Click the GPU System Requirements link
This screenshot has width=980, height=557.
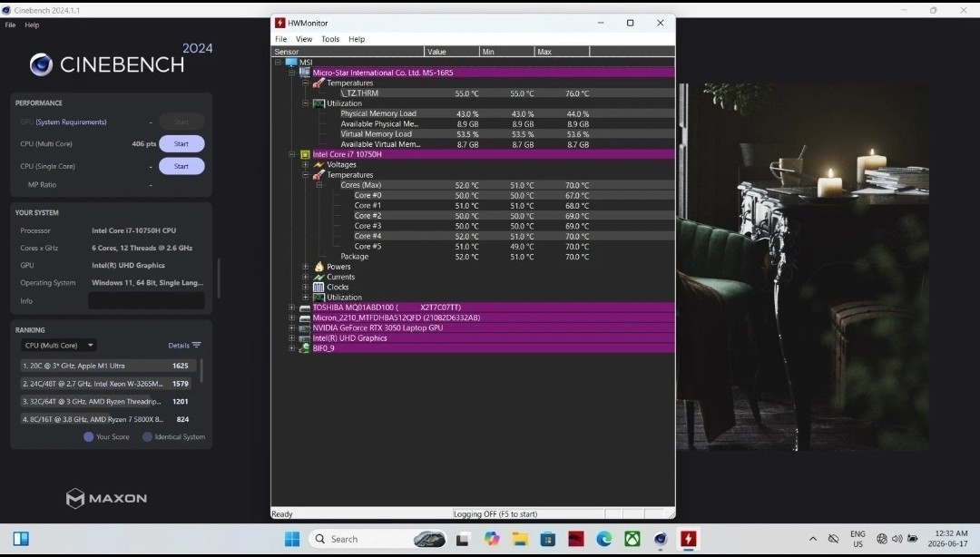(71, 122)
